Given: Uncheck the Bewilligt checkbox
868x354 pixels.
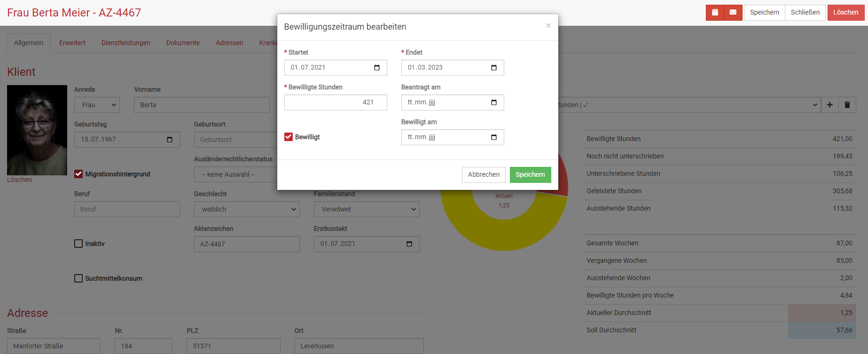Looking at the screenshot, I should [x=289, y=137].
